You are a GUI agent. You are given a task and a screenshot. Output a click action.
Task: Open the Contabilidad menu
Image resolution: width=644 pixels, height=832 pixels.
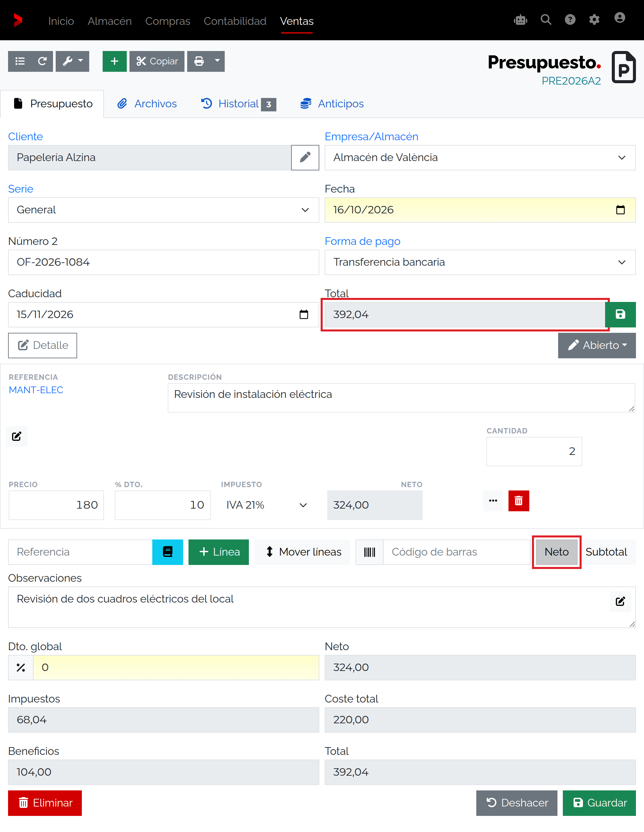(235, 21)
